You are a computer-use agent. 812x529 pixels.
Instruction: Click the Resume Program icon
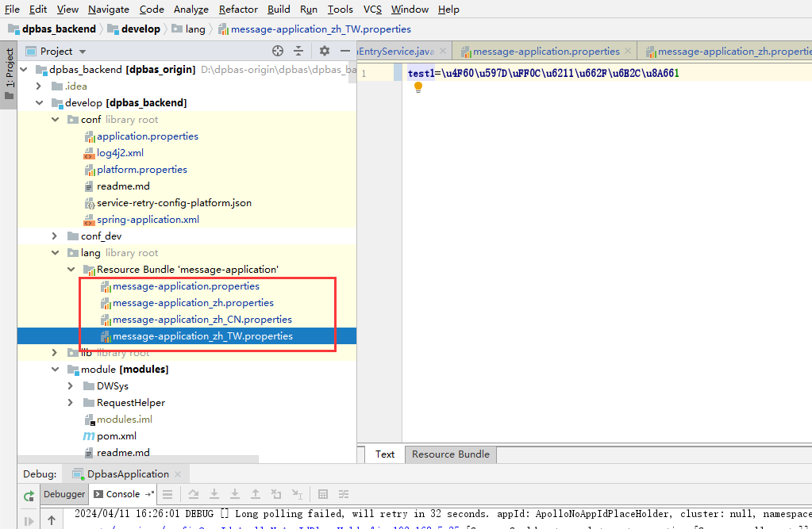tap(29, 521)
